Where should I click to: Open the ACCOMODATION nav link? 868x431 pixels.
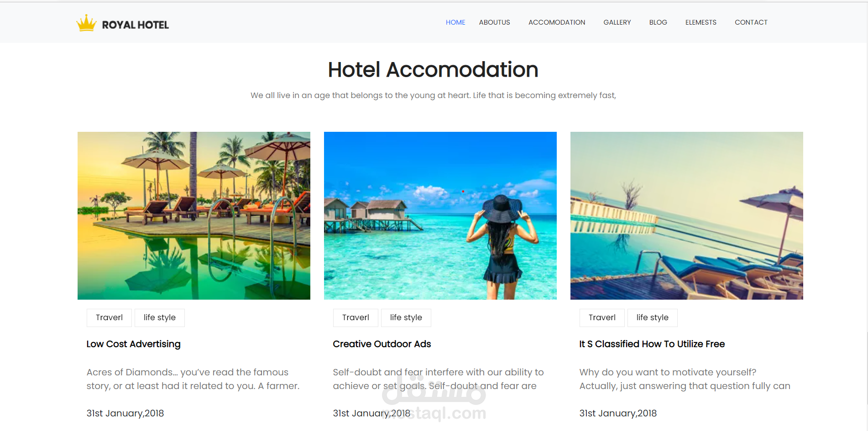click(557, 22)
